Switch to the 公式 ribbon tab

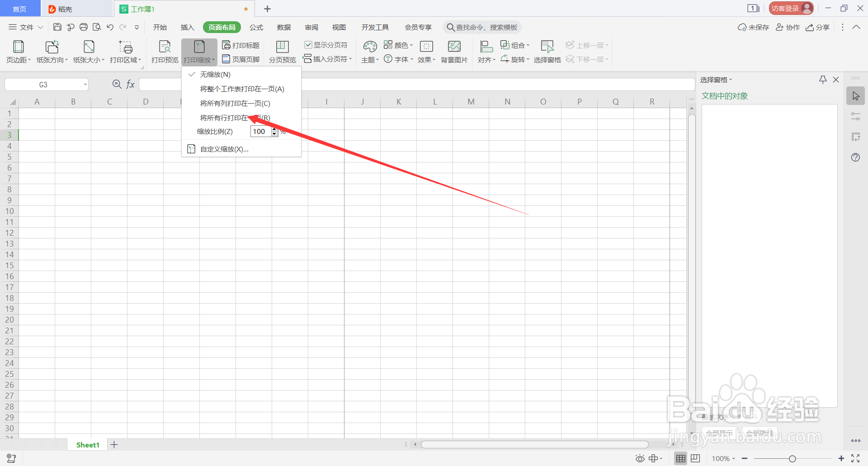click(x=256, y=27)
